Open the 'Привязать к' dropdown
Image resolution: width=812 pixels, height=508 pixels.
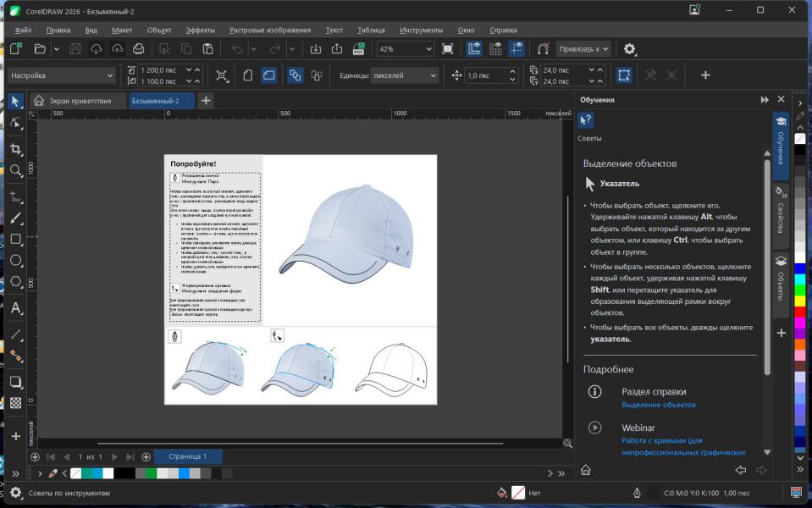583,49
